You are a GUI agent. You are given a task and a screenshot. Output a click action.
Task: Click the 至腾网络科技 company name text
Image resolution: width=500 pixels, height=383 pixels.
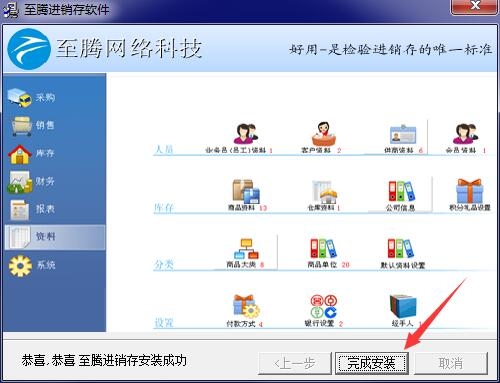pos(129,49)
